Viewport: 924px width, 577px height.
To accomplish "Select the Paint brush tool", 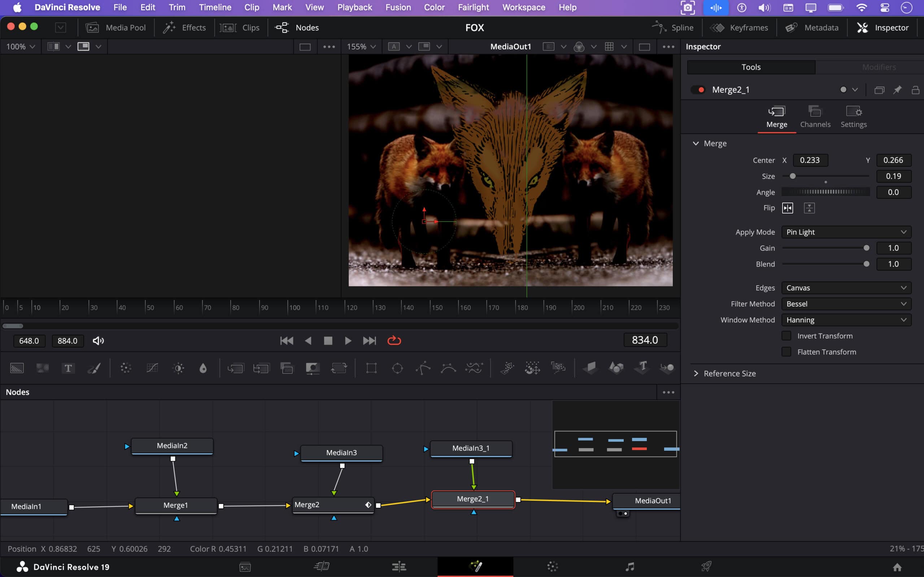I will click(94, 368).
